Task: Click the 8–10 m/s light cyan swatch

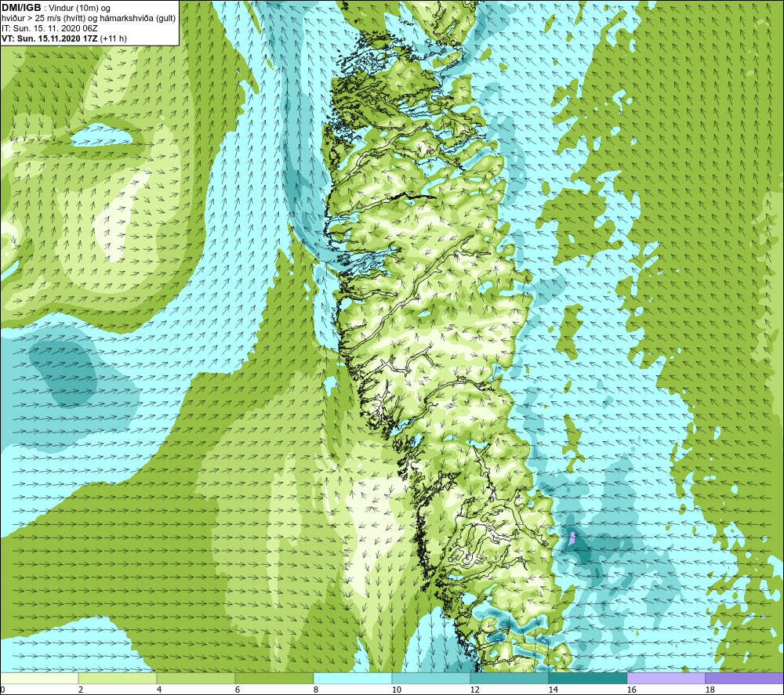Action: pyautogui.click(x=353, y=678)
